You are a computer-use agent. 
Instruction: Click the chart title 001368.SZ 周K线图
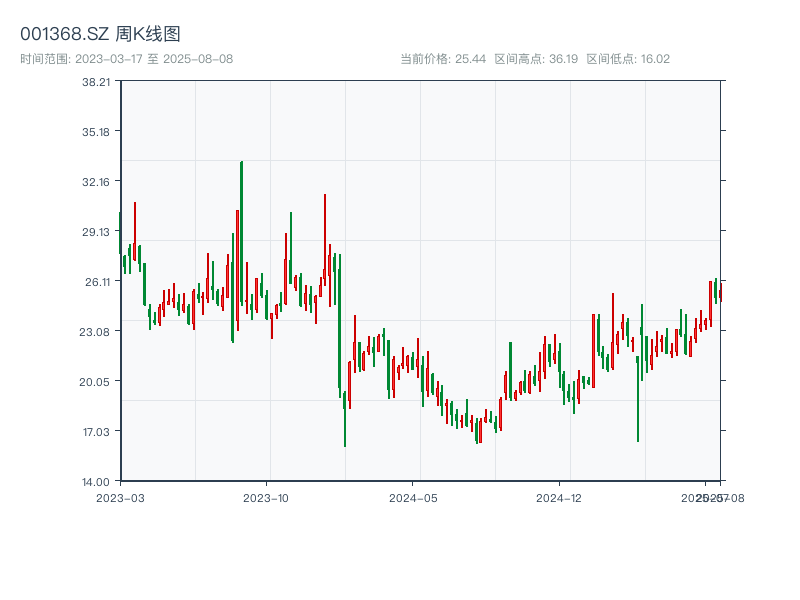(100, 34)
